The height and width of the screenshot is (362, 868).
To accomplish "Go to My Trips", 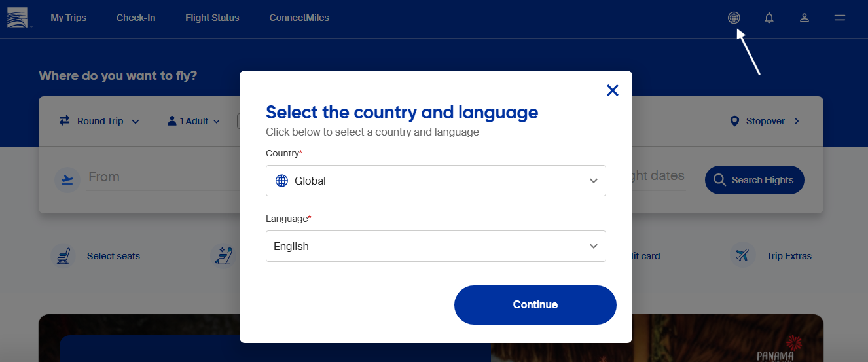I will coord(68,18).
